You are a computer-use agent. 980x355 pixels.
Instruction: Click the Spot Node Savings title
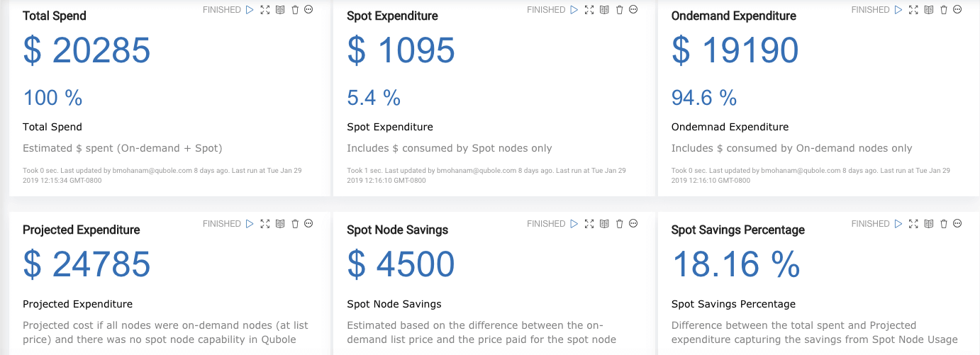397,230
